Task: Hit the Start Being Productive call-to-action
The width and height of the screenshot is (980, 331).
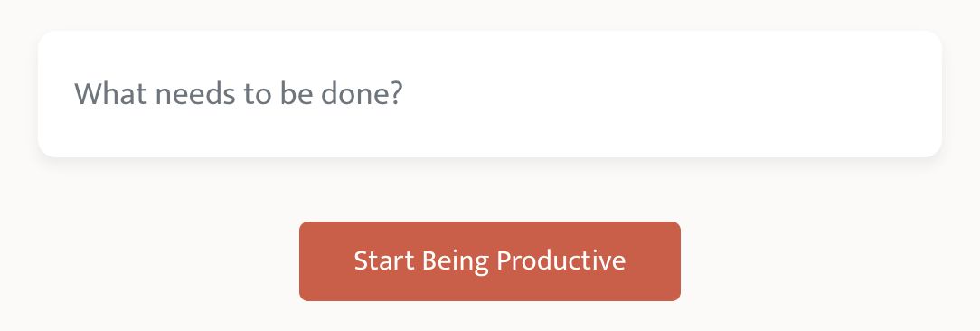Action: tap(489, 261)
